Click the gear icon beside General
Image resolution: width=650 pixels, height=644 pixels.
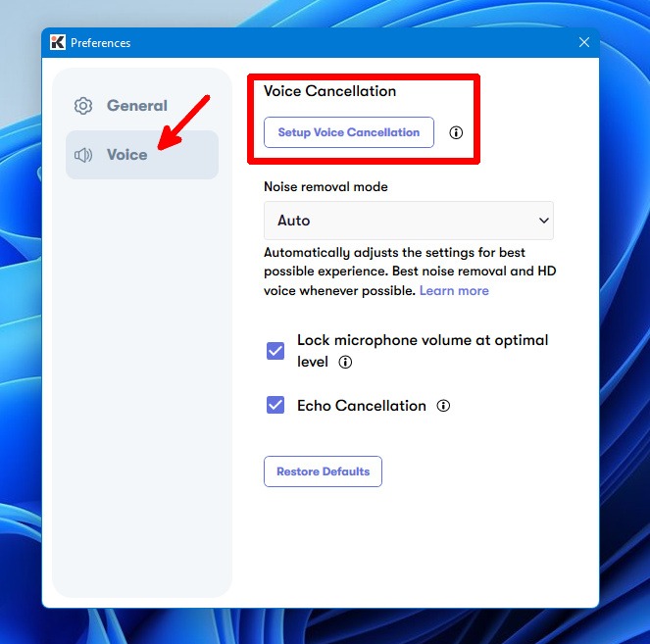click(x=83, y=106)
